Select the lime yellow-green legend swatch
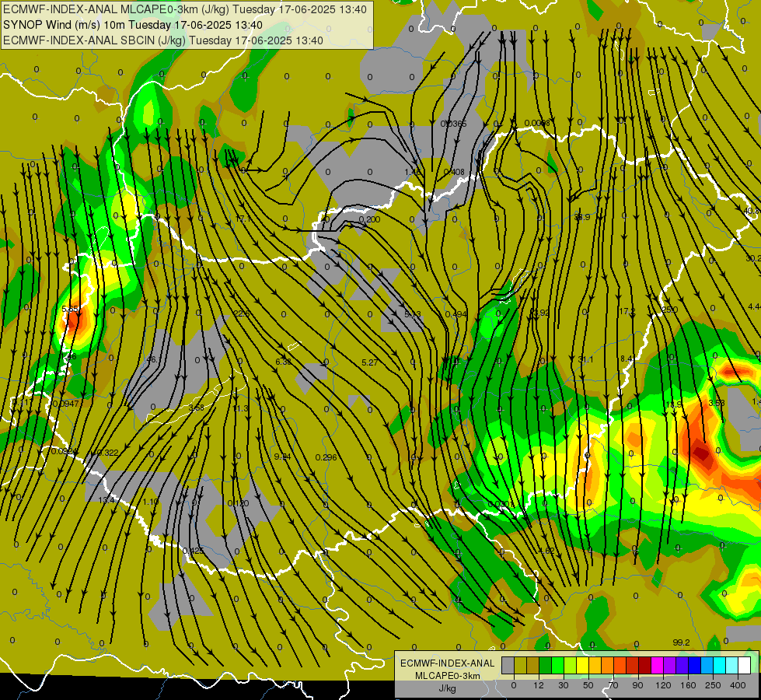The height and width of the screenshot is (700, 761). (x=571, y=665)
